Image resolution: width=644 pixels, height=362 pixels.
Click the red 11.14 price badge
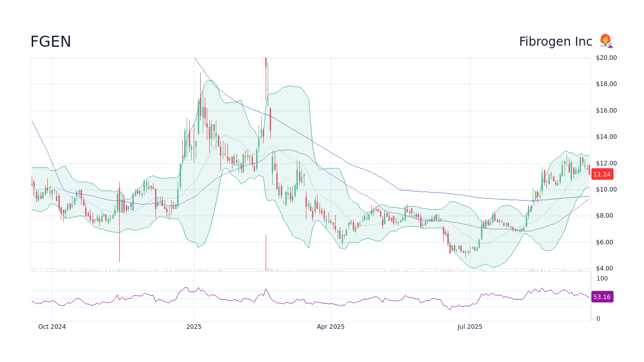point(602,174)
